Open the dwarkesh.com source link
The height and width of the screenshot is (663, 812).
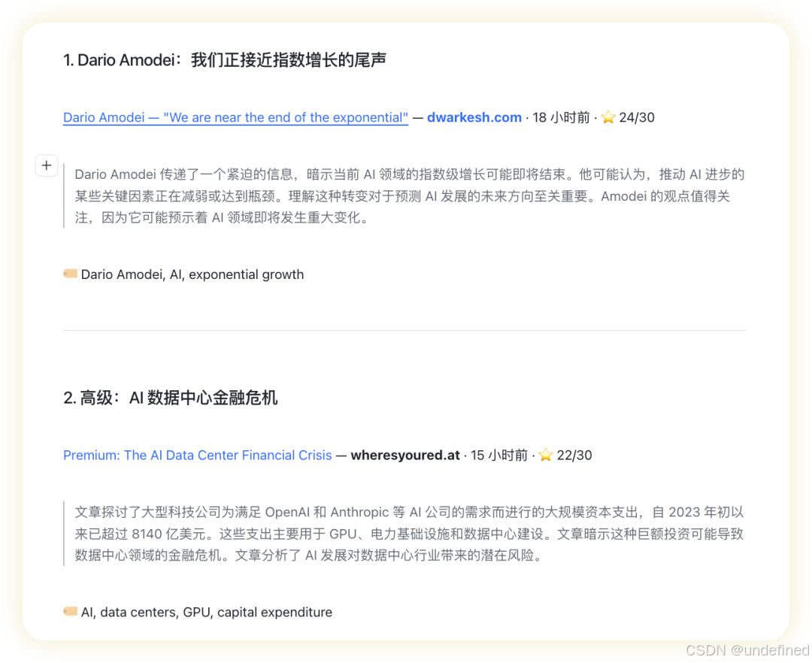(474, 117)
